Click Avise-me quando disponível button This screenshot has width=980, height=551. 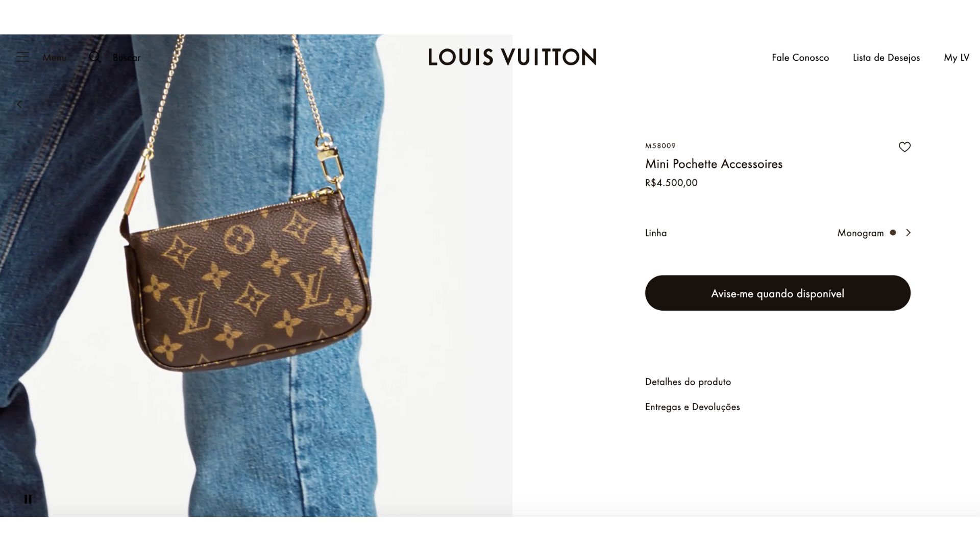tap(778, 293)
